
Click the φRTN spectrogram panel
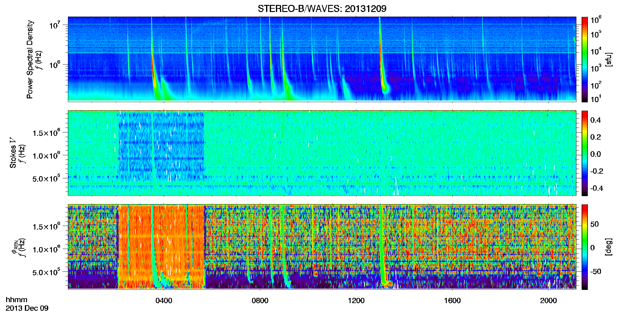322,247
